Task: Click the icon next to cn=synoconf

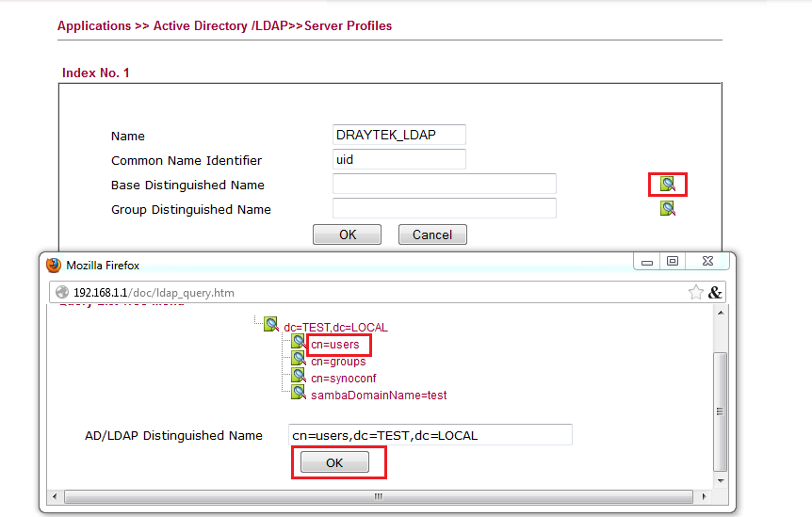Action: point(299,377)
